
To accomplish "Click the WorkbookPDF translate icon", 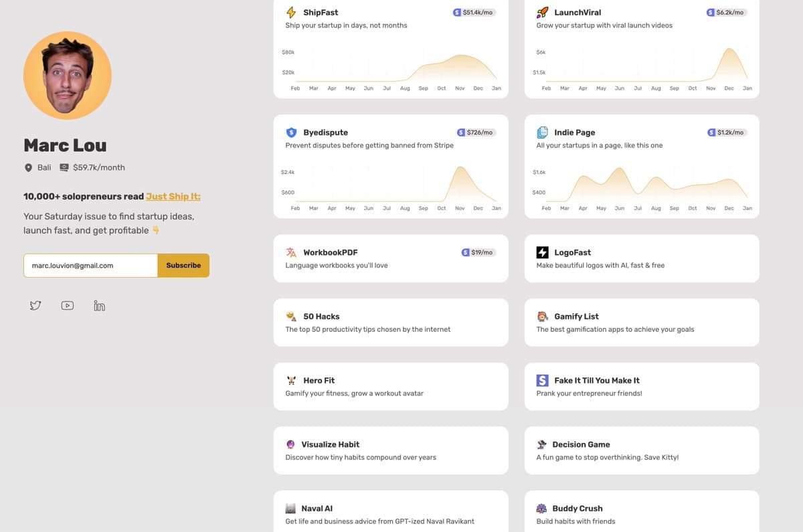I will [x=291, y=252].
